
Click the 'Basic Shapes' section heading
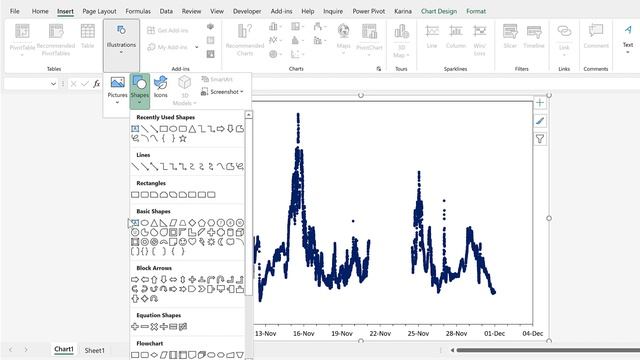pyautogui.click(x=153, y=211)
